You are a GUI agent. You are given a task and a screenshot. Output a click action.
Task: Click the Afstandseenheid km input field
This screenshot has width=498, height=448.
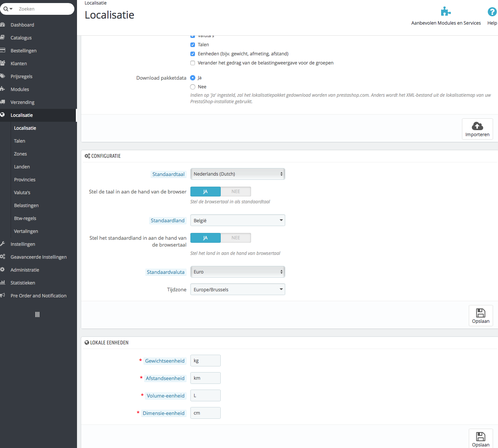pos(206,378)
